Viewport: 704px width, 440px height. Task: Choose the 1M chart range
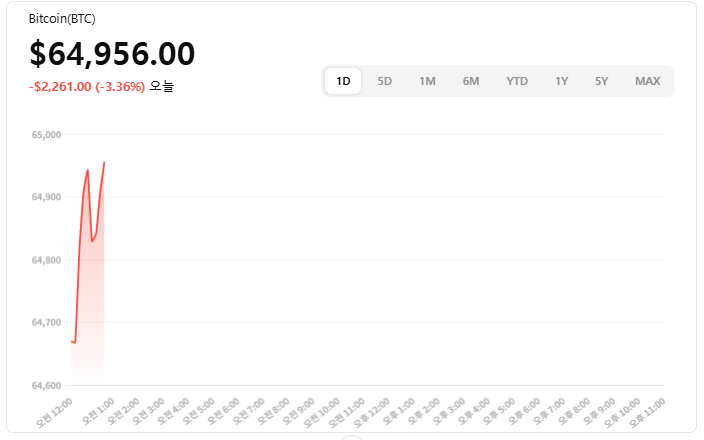[427, 81]
